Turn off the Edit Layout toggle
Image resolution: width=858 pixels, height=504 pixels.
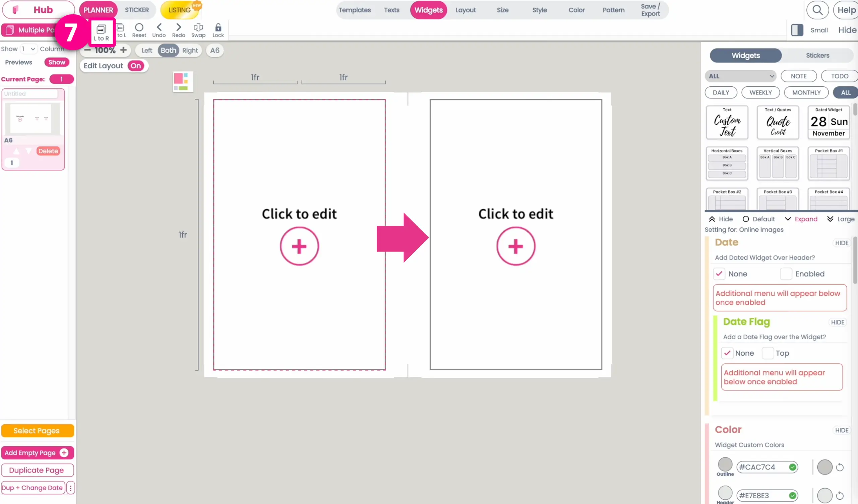pyautogui.click(x=135, y=66)
